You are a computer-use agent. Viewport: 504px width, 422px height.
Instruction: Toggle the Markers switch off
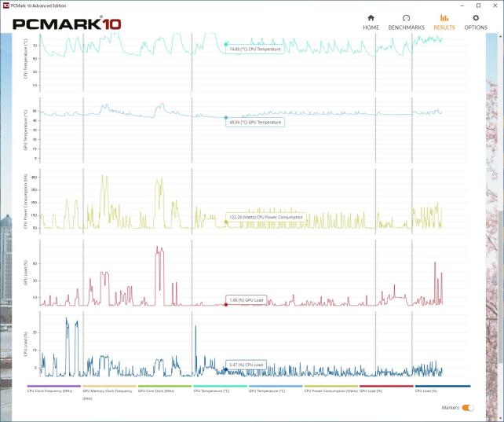468,408
